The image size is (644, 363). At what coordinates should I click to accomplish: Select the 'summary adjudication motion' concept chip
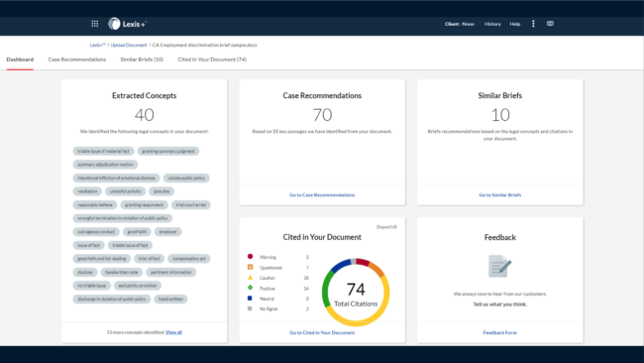[x=106, y=165]
